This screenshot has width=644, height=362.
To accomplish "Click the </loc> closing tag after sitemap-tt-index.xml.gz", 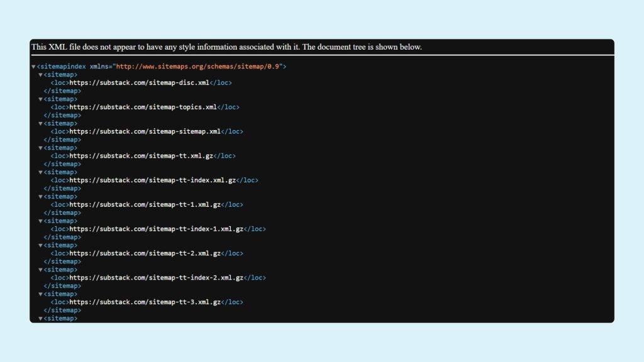I will (x=247, y=180).
